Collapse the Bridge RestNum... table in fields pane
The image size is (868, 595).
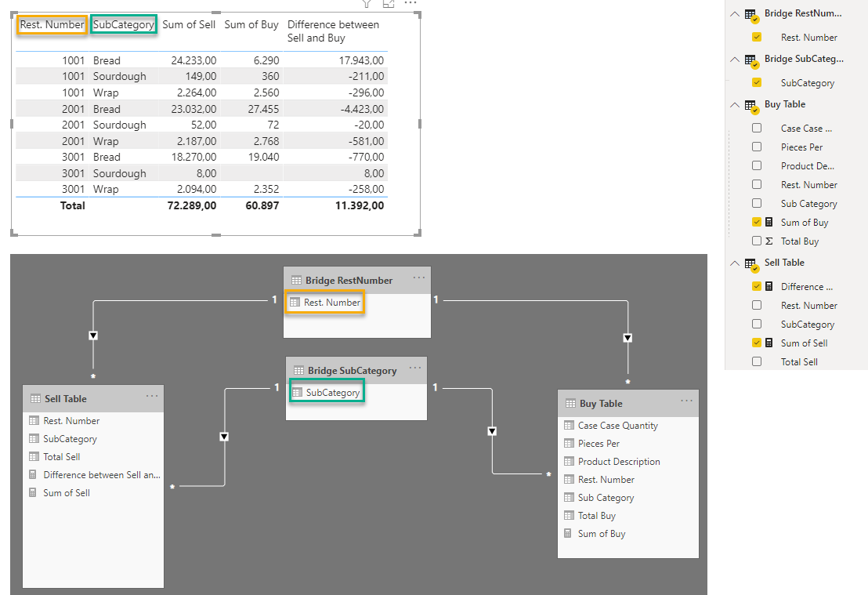(735, 14)
